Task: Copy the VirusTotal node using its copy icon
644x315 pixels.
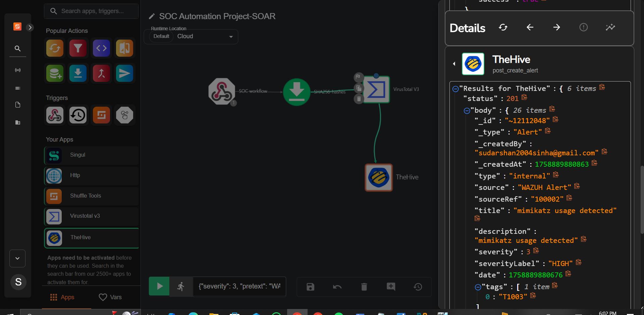Action: pos(359,88)
